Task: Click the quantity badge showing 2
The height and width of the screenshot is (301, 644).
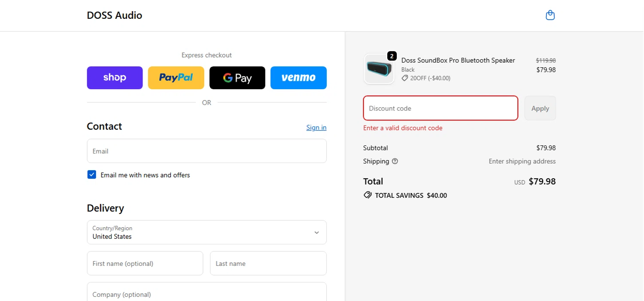Action: (392, 56)
